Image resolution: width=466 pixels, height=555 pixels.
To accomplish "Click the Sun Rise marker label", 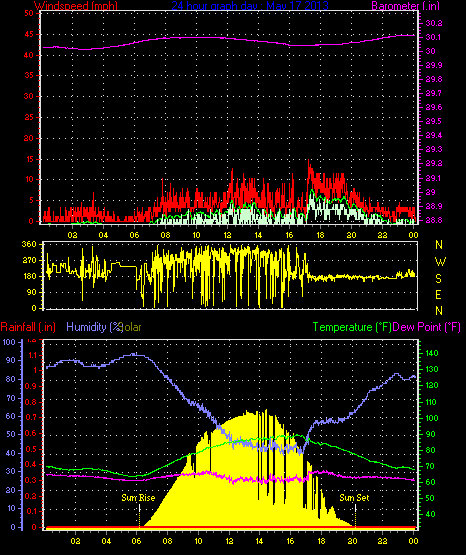I will pos(138,498).
